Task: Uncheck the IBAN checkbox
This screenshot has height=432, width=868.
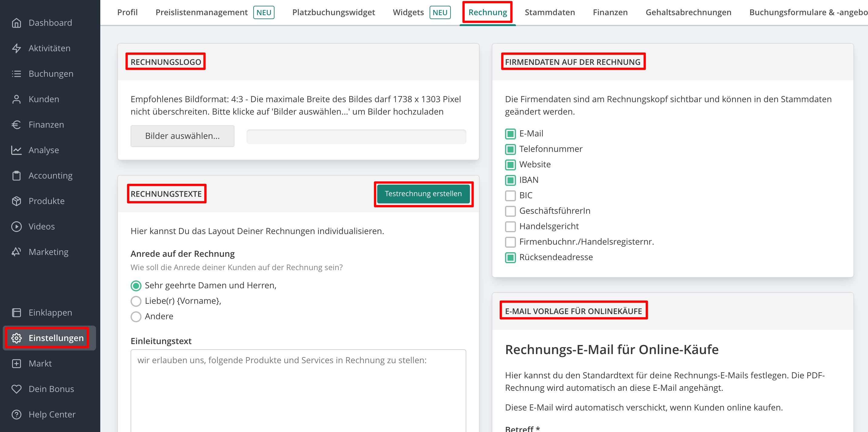Action: [510, 180]
